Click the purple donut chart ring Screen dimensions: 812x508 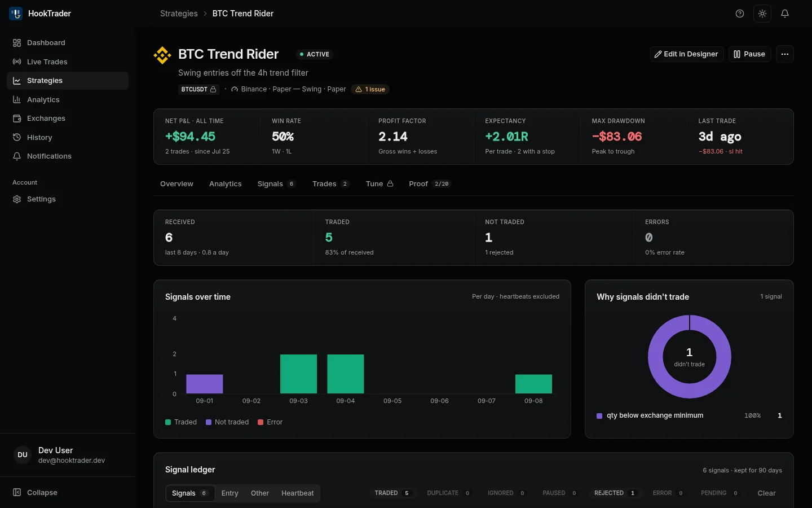pyautogui.click(x=655, y=357)
